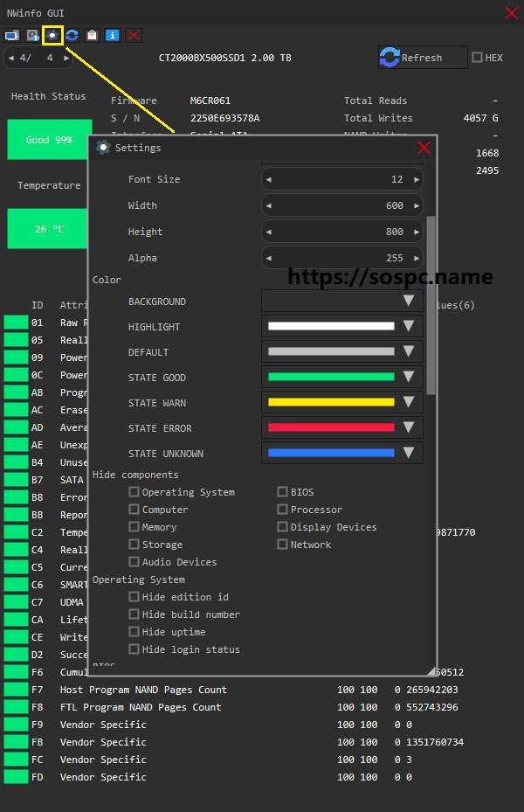Image resolution: width=524 pixels, height=812 pixels.
Task: Open the disk info toolbar icon
Action: (32, 35)
